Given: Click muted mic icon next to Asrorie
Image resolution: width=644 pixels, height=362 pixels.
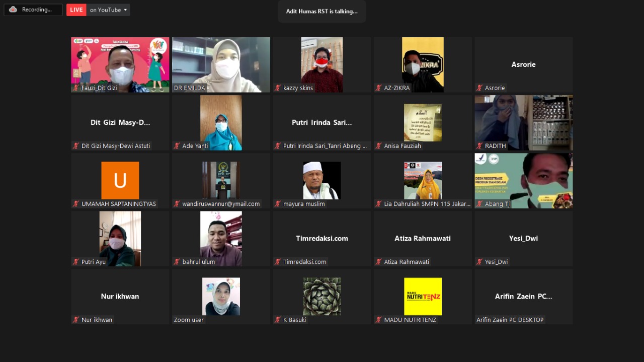Looking at the screenshot, I should point(479,88).
